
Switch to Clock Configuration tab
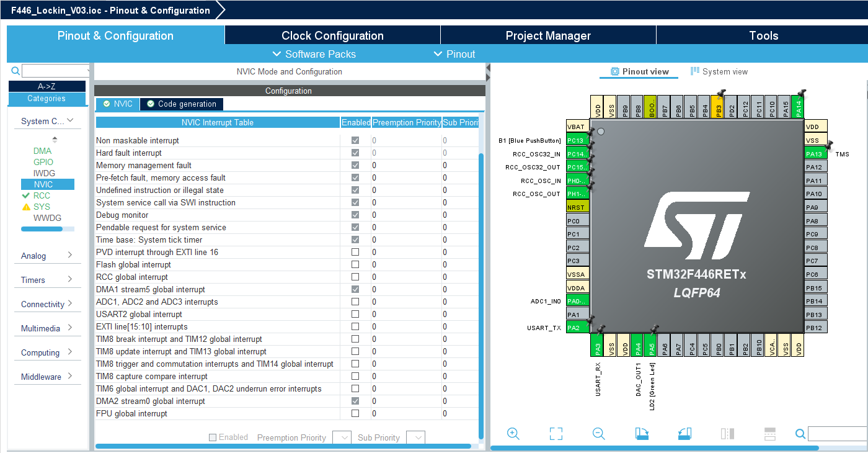tap(332, 35)
